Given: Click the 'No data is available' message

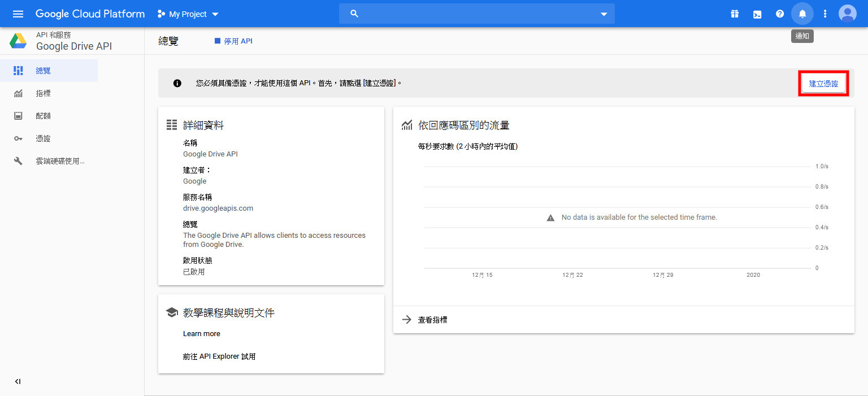Looking at the screenshot, I should (639, 217).
